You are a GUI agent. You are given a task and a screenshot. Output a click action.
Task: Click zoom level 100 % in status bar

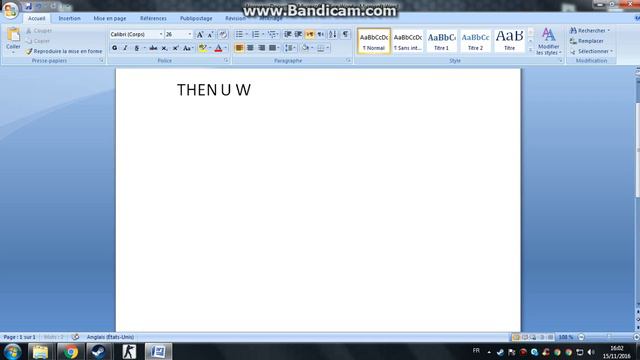click(565, 337)
